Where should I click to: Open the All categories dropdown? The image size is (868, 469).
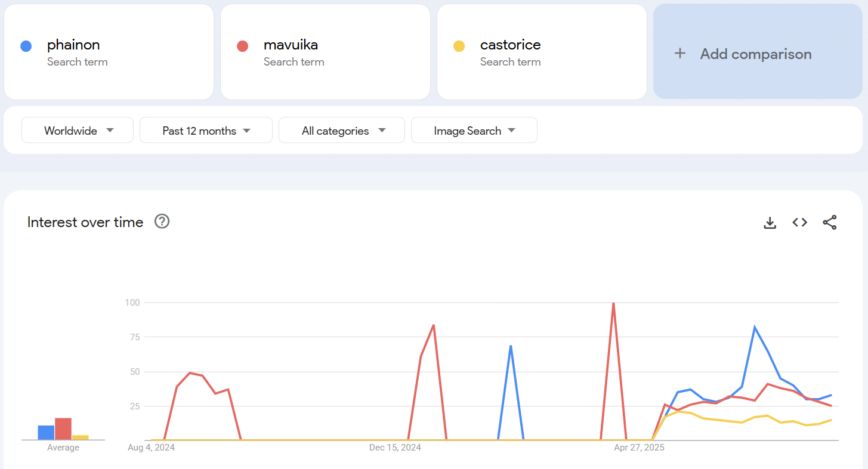pyautogui.click(x=342, y=131)
